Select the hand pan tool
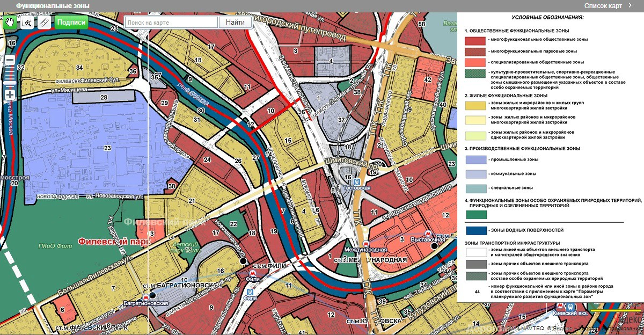Image resolution: width=644 pixels, height=335 pixels. point(10,22)
